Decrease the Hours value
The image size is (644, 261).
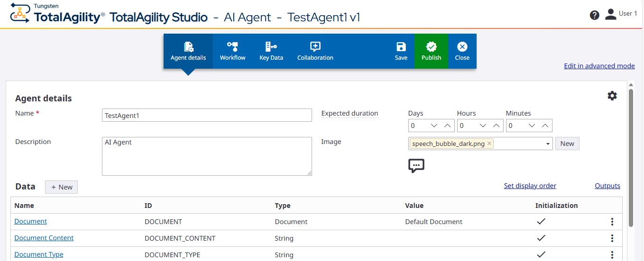tap(483, 126)
